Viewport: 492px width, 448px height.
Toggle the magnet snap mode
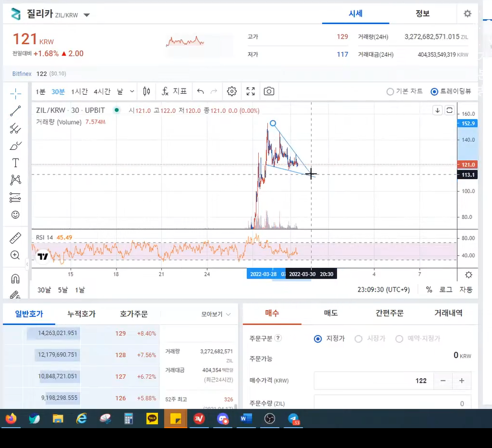[15, 278]
